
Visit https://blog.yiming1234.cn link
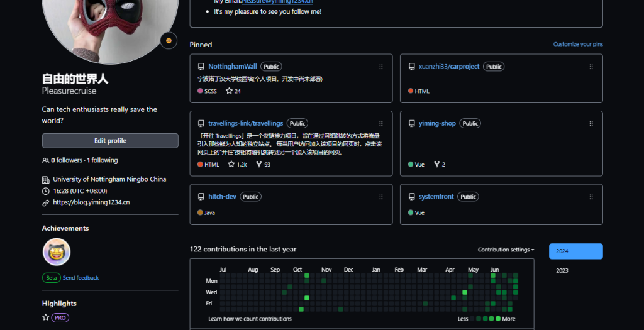point(91,202)
